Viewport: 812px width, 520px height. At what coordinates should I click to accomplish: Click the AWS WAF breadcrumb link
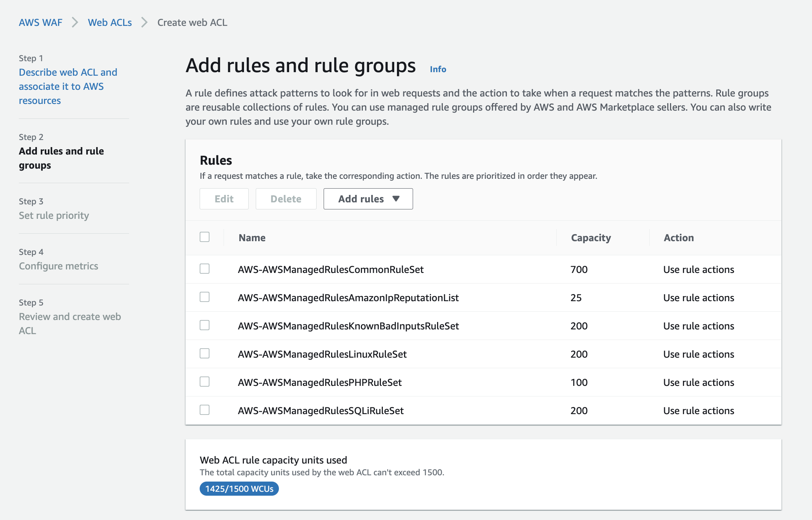coord(40,22)
